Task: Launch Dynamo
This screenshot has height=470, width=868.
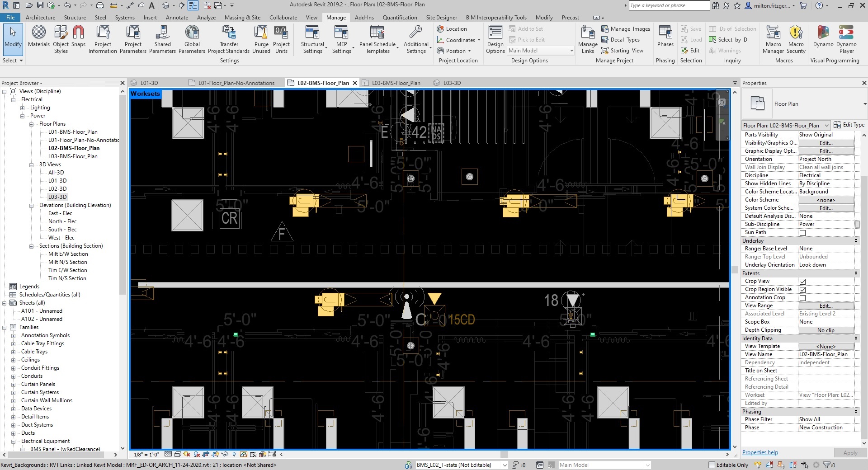Action: [823, 36]
